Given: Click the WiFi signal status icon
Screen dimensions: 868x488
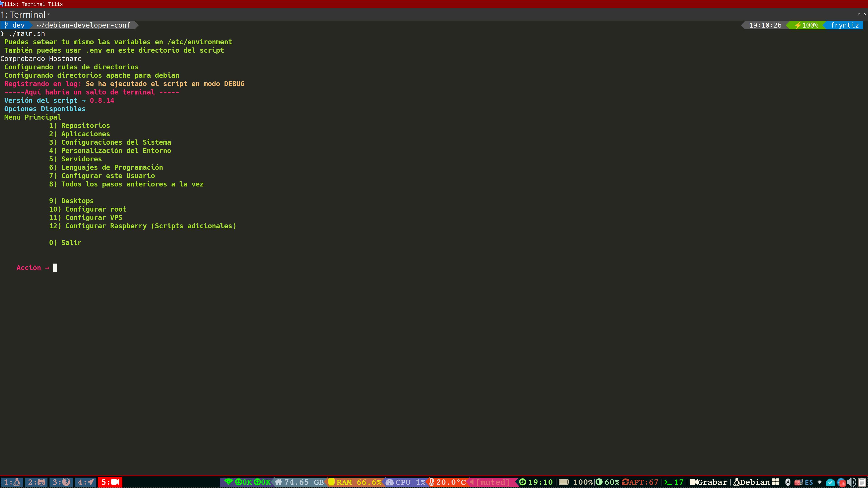Looking at the screenshot, I should click(229, 482).
